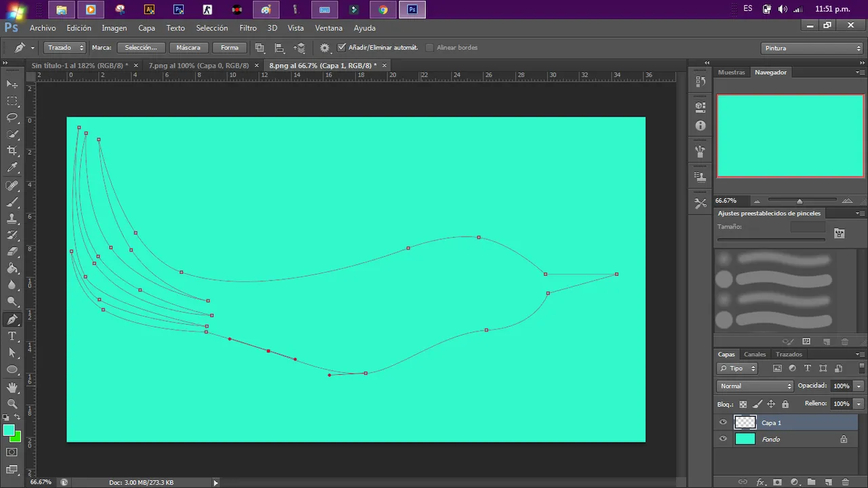Click the Máscara button
The height and width of the screenshot is (488, 868).
[188, 48]
